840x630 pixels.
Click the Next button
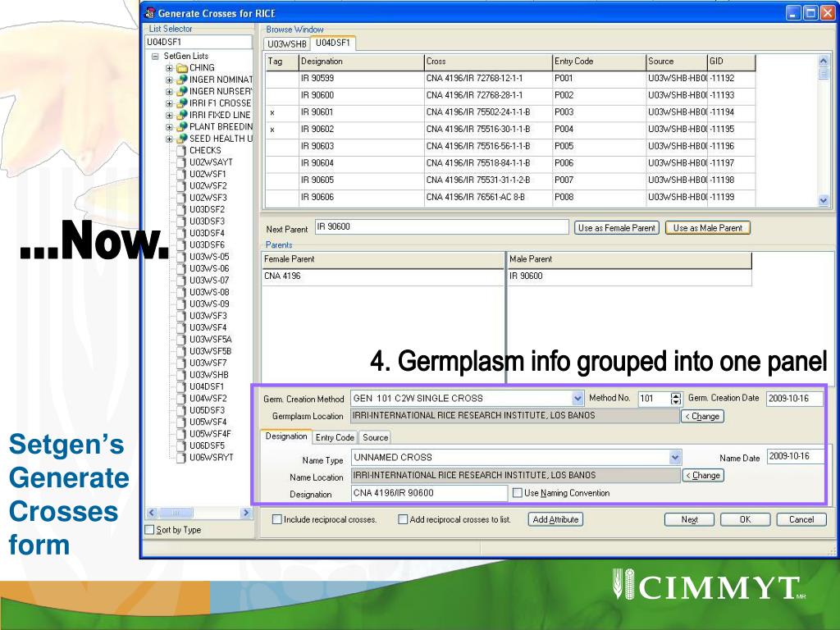coord(689,519)
